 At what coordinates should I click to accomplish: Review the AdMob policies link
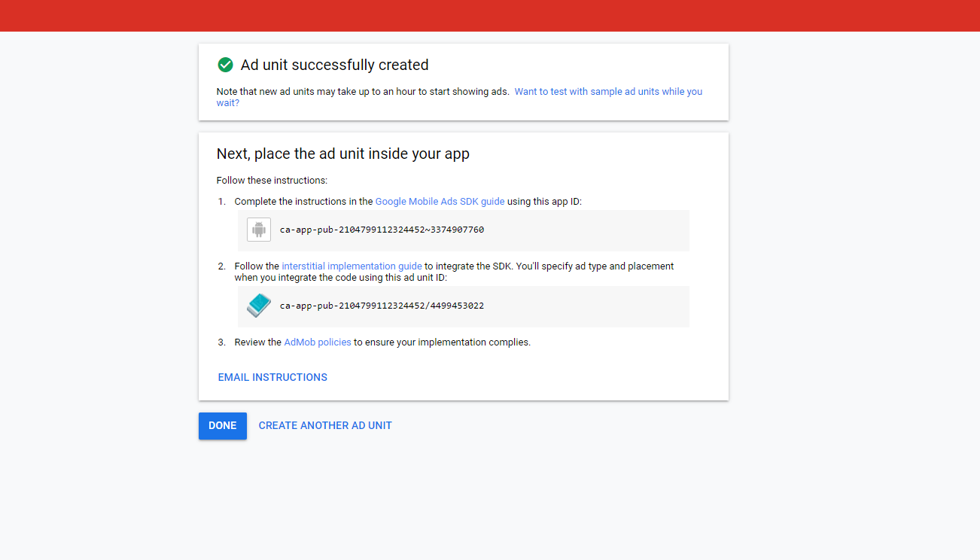coord(317,342)
